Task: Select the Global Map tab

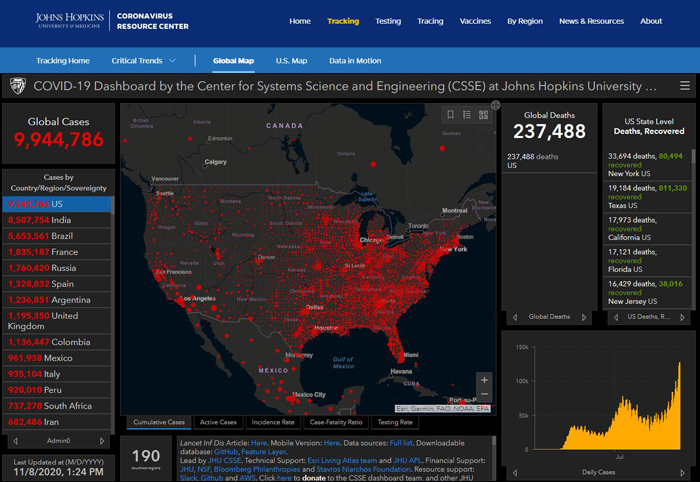Action: [233, 61]
